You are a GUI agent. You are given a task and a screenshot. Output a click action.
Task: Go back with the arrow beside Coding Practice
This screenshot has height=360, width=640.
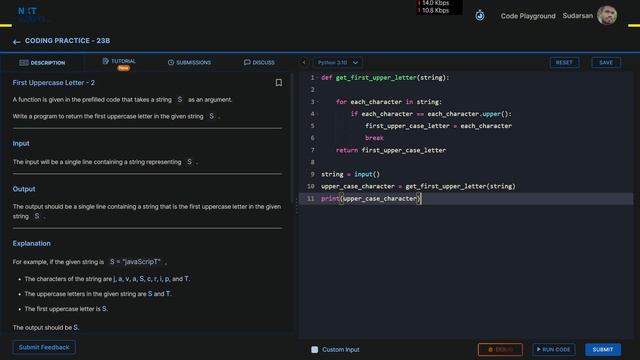click(16, 41)
